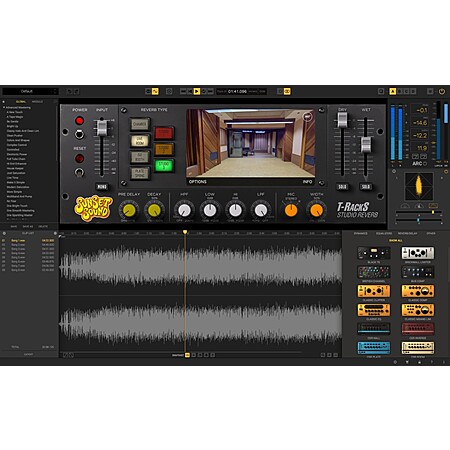
Task: Select the Classic EQ module thumbnail
Action: (x=374, y=310)
